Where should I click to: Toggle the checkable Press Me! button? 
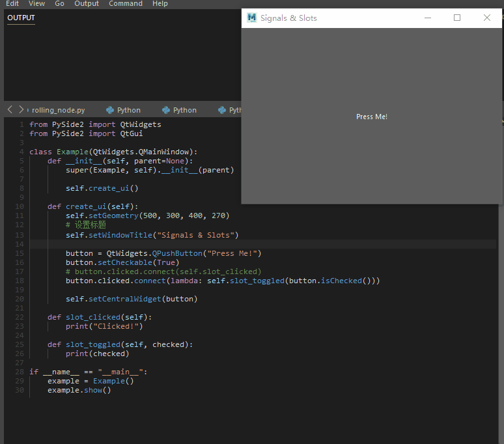372,117
